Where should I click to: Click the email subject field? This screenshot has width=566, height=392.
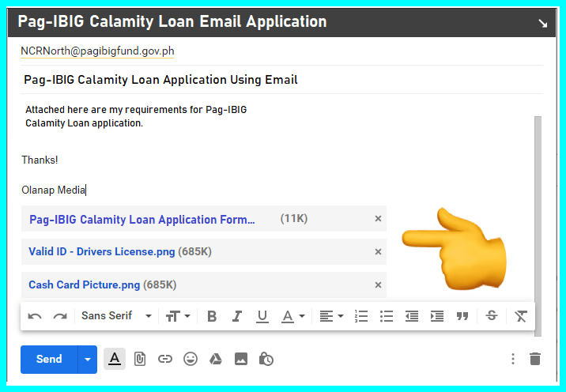(281, 80)
